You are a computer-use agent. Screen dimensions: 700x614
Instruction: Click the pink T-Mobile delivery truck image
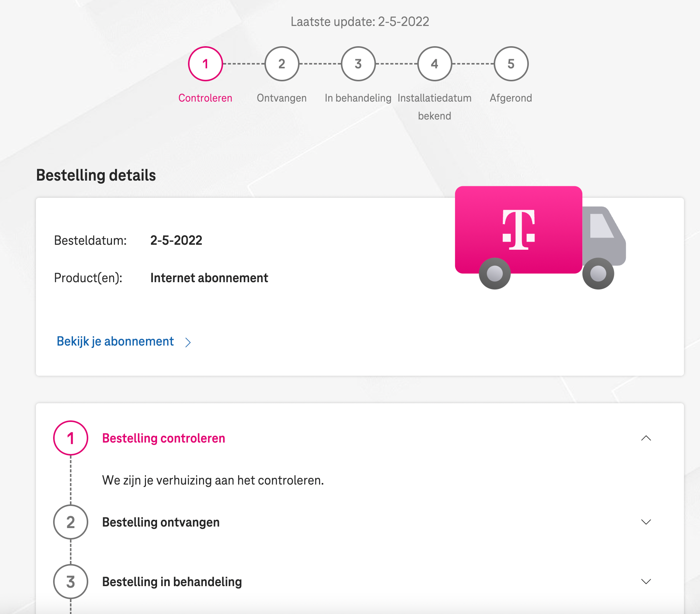(x=540, y=238)
